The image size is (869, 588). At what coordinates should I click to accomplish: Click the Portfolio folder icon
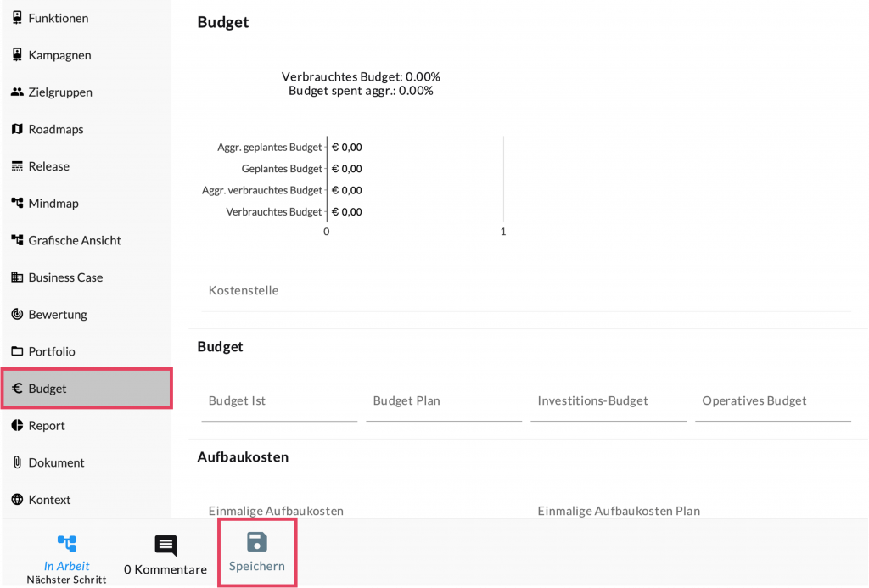click(x=17, y=351)
